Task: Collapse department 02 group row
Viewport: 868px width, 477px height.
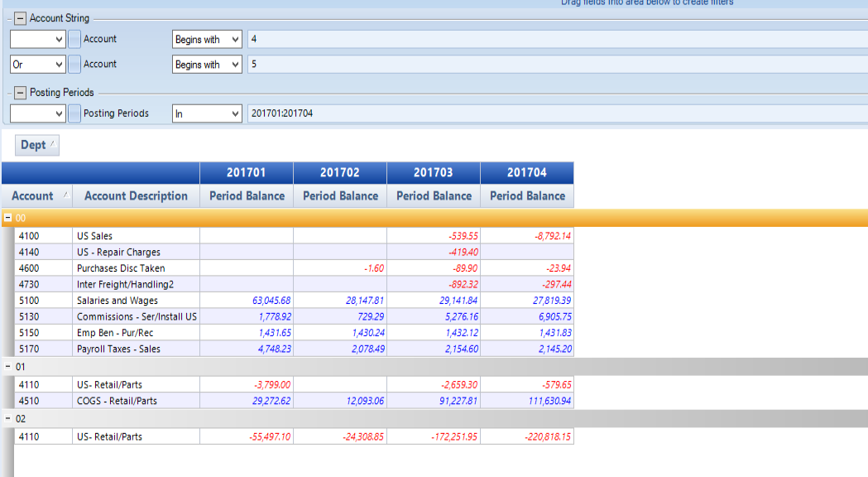Action: [7, 419]
